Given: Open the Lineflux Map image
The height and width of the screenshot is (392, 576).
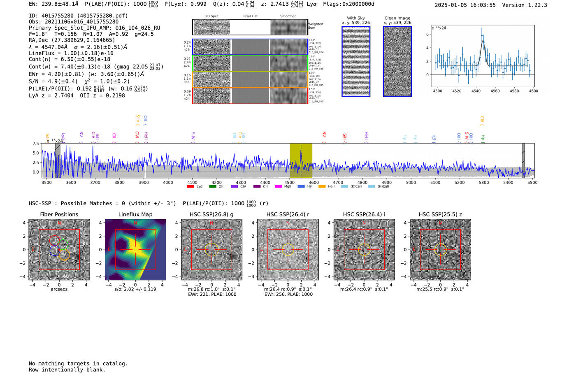Looking at the screenshot, I should [135, 250].
